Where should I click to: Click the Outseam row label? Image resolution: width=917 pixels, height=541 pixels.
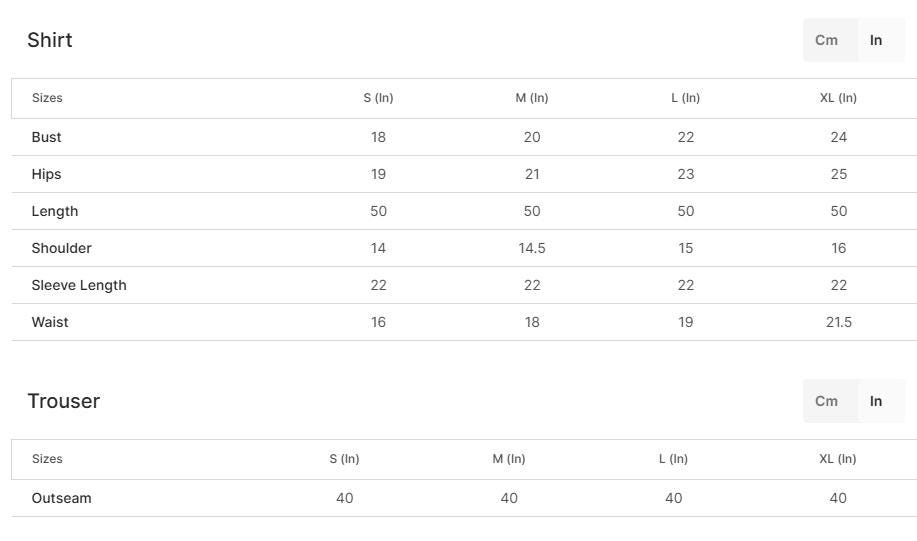pyautogui.click(x=61, y=498)
